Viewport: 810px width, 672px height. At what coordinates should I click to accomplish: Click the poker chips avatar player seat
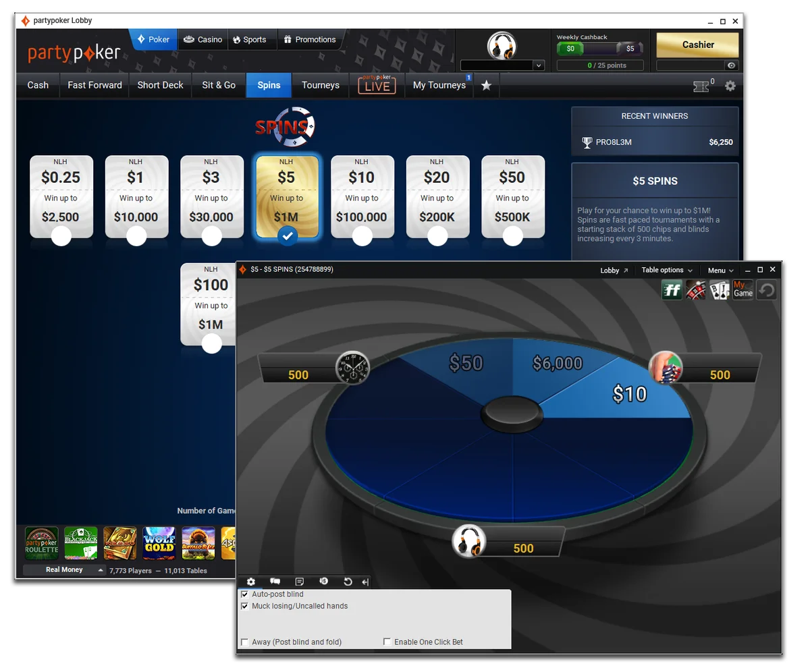(666, 368)
